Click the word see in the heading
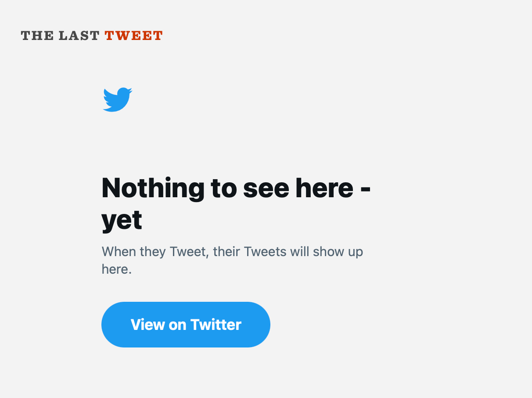The image size is (532, 398). [x=266, y=188]
